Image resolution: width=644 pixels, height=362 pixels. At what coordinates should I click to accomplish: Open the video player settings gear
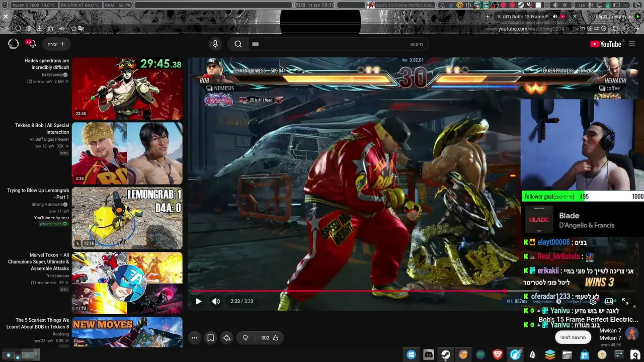tap(593, 301)
